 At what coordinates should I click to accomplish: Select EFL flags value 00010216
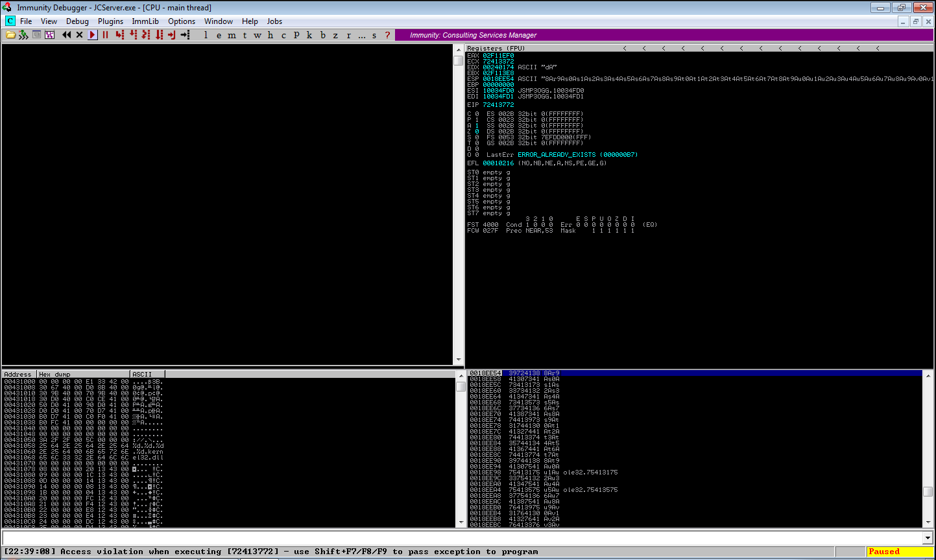click(x=498, y=163)
